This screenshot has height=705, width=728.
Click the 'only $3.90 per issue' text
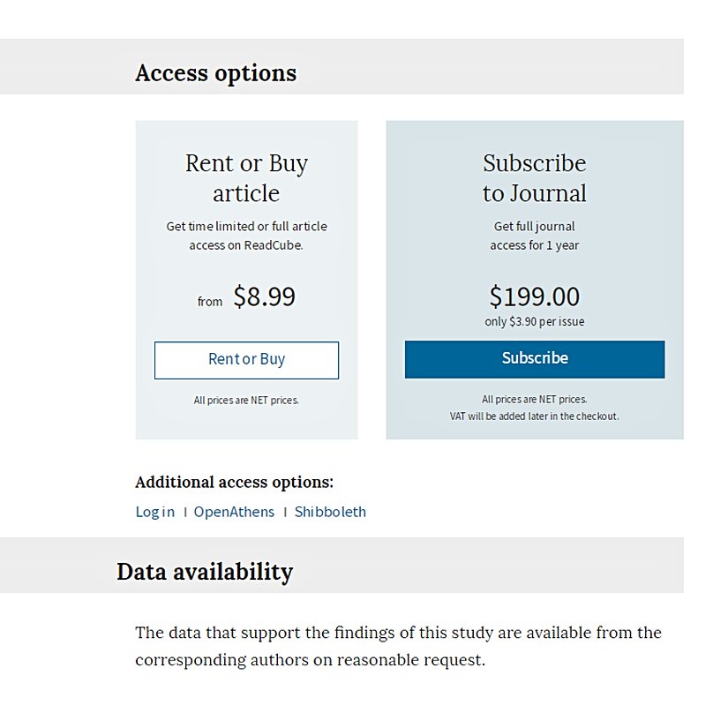point(534,321)
